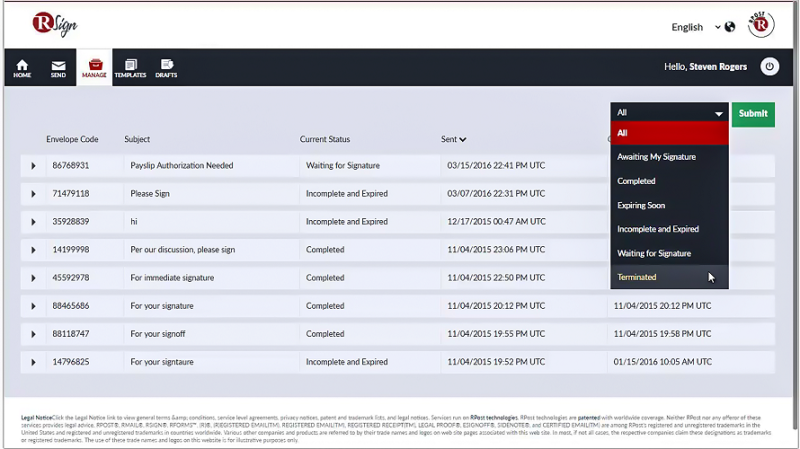Click the green Submit button

click(753, 114)
